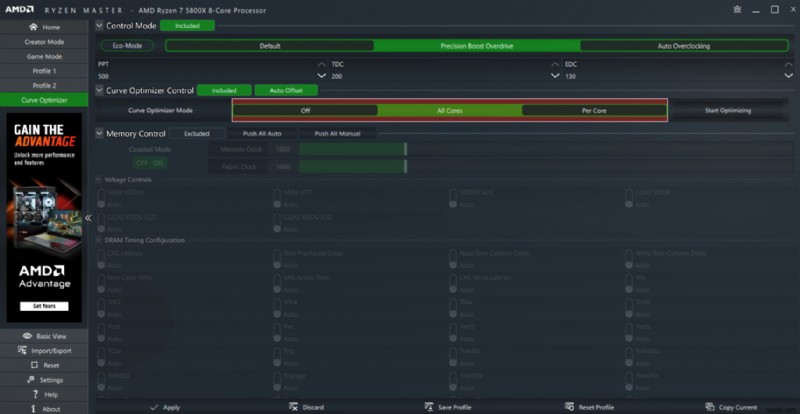The width and height of the screenshot is (800, 414).
Task: Toggle the CLDO VDDP voltage switch
Action: [629, 199]
